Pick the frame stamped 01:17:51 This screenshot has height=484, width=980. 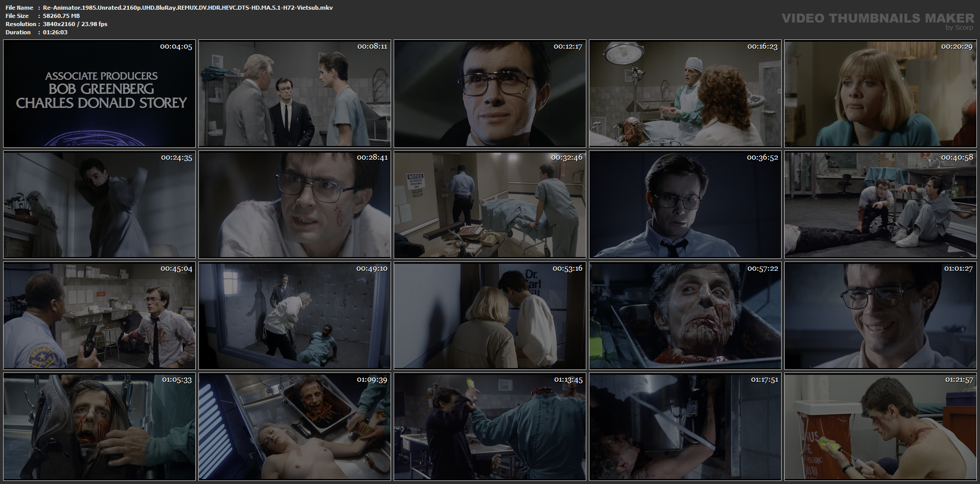(686, 427)
